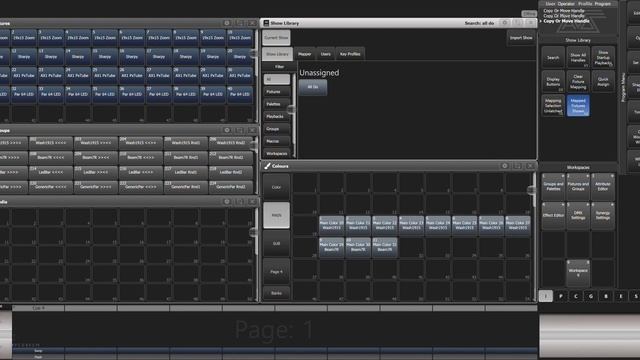The width and height of the screenshot is (640, 360).
Task: Click Show Startup Playbacks softkey
Action: tap(603, 57)
